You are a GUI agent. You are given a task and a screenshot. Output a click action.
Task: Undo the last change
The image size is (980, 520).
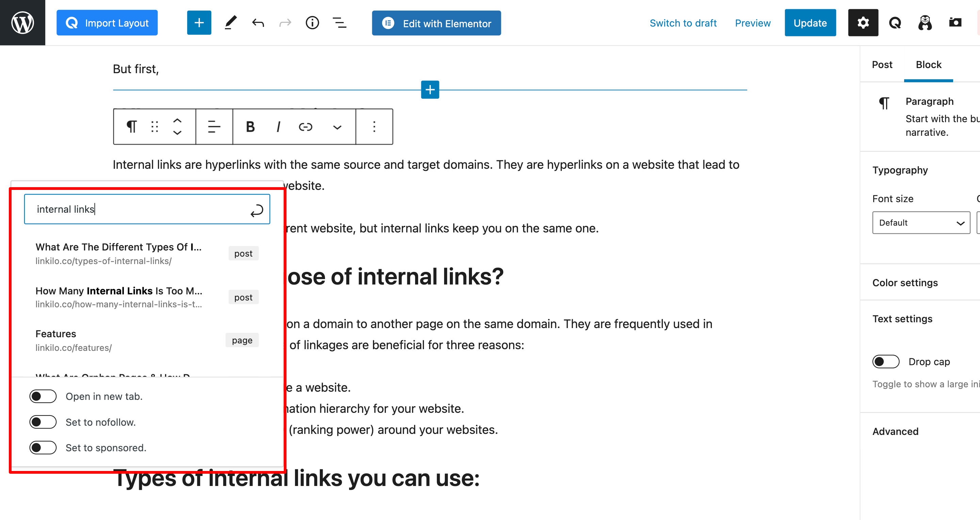[x=258, y=23]
